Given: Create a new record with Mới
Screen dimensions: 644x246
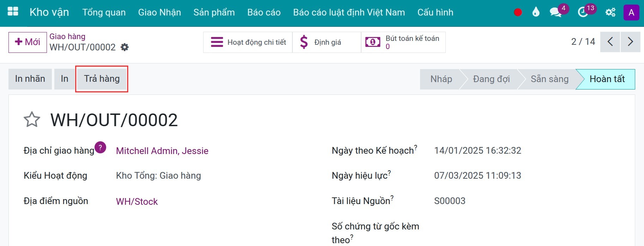Looking at the screenshot, I should click(x=28, y=42).
